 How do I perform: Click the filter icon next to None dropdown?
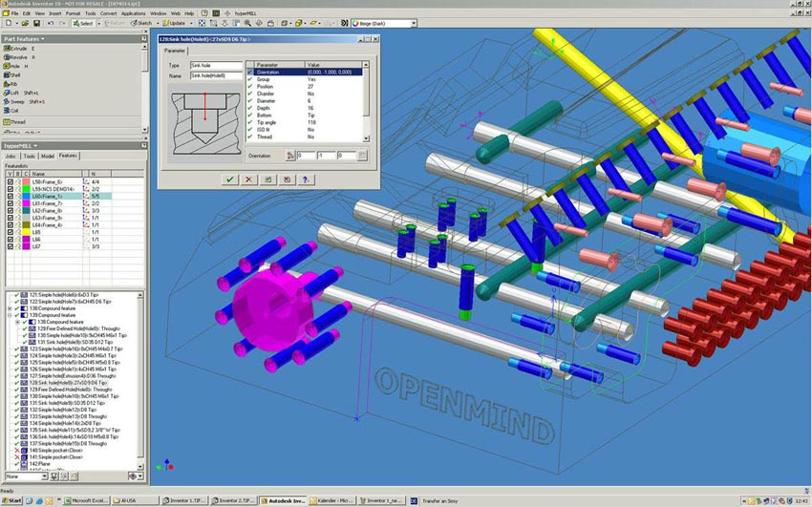pyautogui.click(x=53, y=476)
